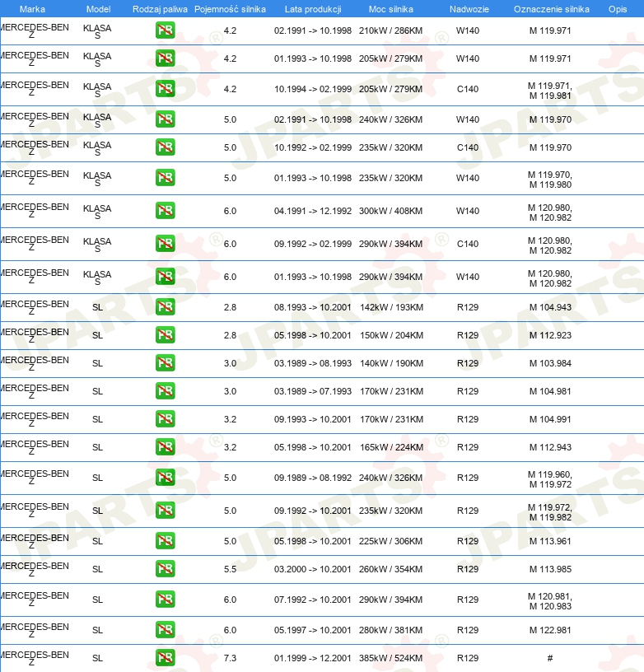Click the fuel icon in the SL 7.3 385kW row
The height and width of the screenshot is (672, 644).
pos(165,658)
